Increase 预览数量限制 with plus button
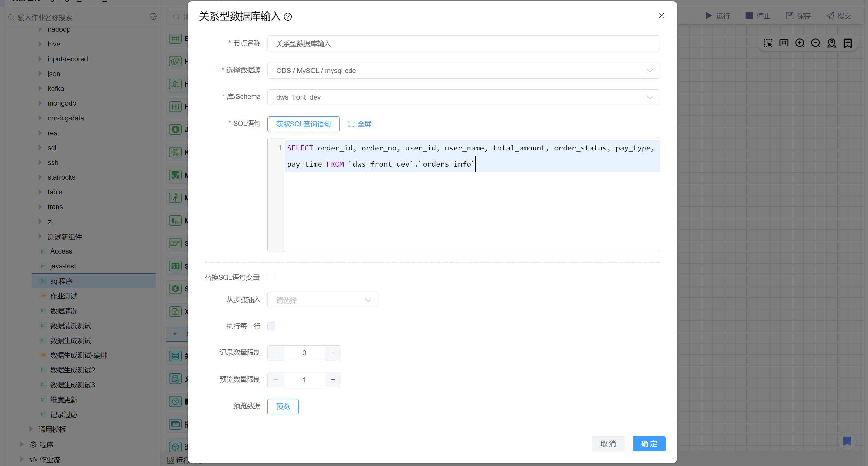 tap(333, 380)
